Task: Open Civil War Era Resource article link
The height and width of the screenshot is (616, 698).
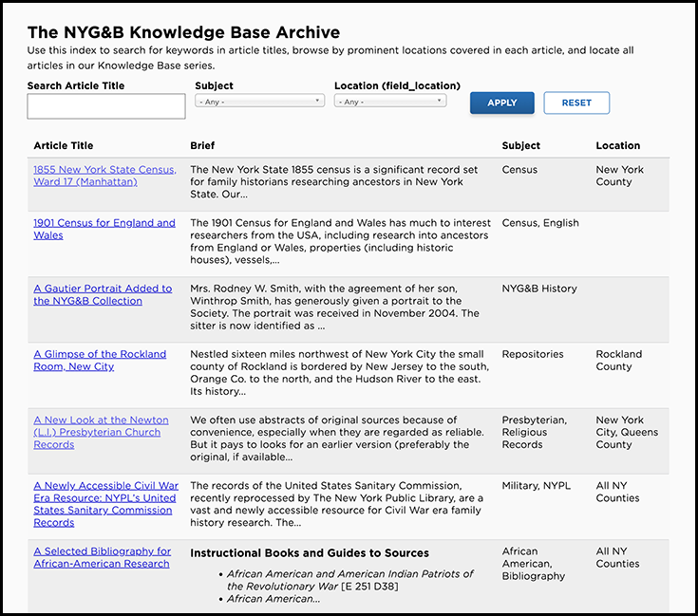Action: click(x=104, y=504)
